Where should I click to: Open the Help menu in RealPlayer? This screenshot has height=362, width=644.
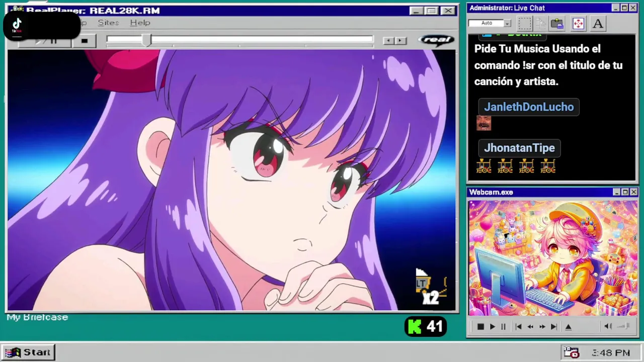(x=140, y=23)
